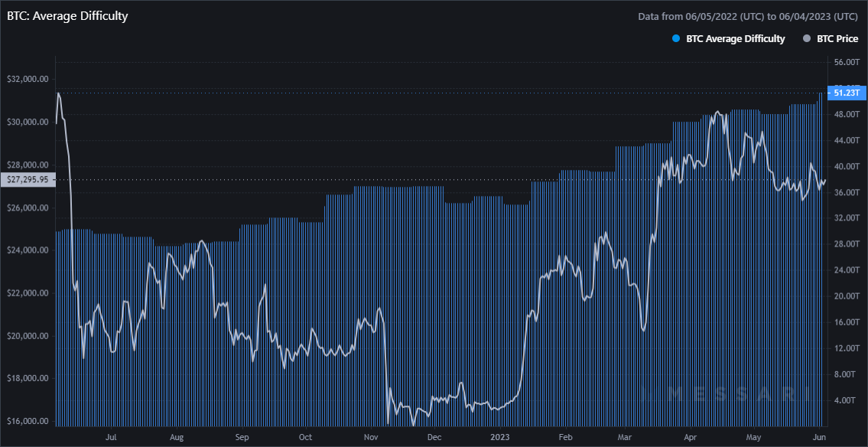
Task: Click the Oct label on the time axis
Action: coord(305,436)
